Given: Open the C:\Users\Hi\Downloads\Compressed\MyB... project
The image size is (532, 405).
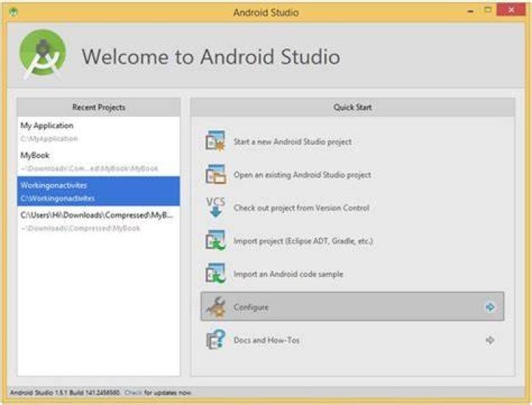Looking at the screenshot, I should tap(97, 215).
